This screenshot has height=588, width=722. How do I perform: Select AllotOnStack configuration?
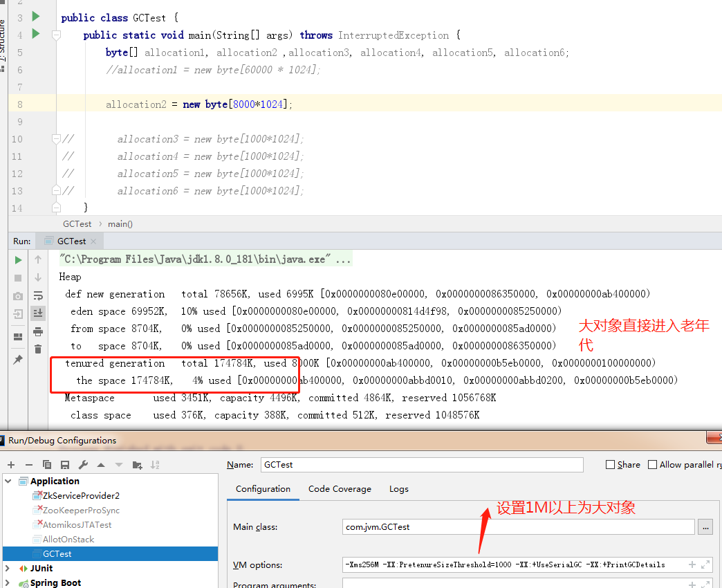click(68, 539)
